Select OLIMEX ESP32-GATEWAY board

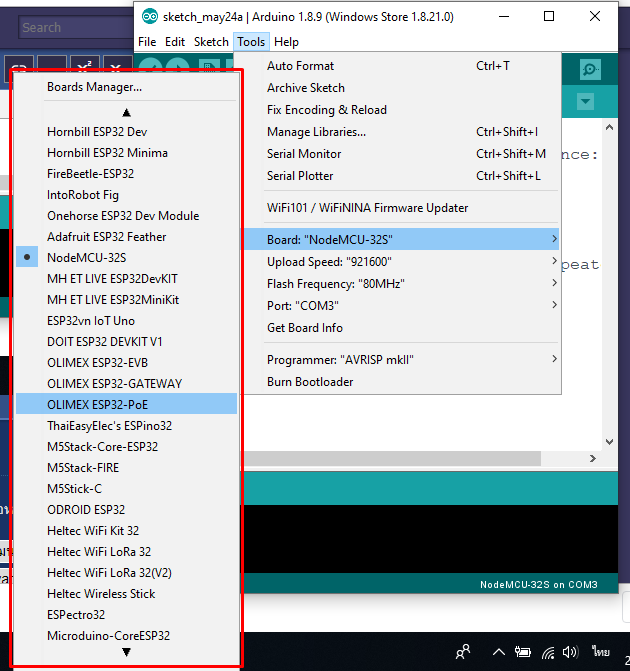pyautogui.click(x=126, y=383)
